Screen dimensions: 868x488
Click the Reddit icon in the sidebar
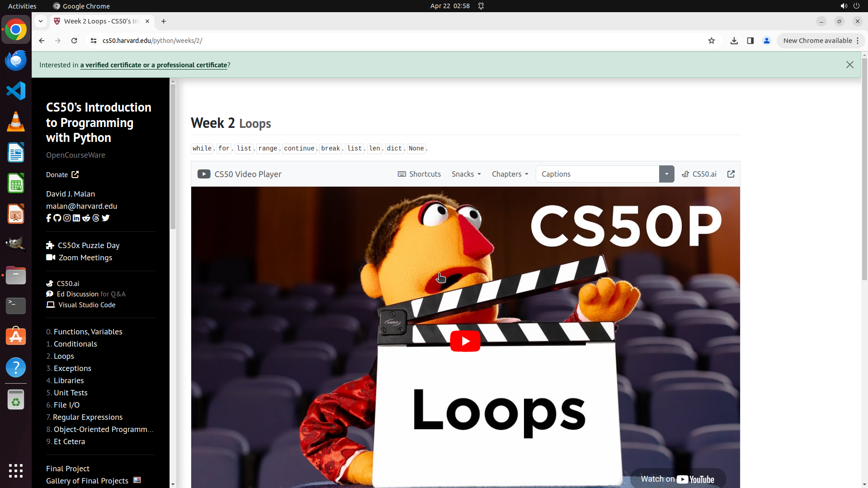[86, 218]
